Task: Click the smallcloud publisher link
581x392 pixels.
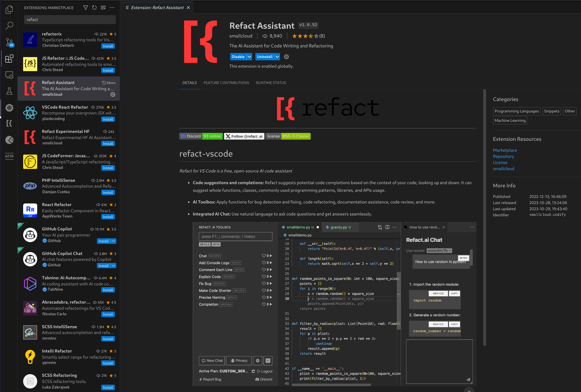Action: (x=240, y=36)
